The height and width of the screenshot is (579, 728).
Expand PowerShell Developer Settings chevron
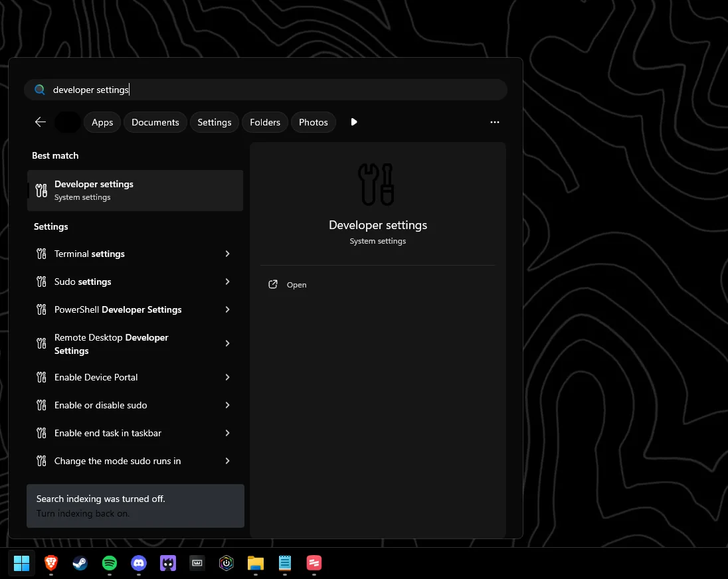(227, 309)
